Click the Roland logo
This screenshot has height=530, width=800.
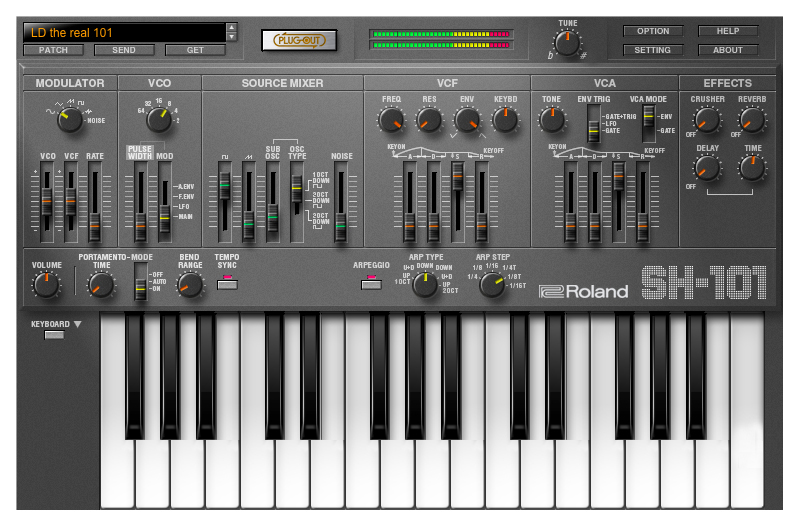[584, 291]
